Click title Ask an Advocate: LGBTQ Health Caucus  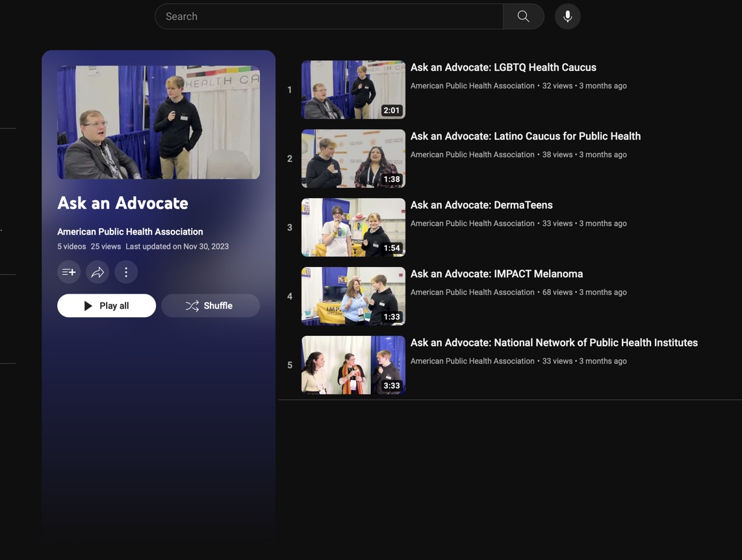[503, 68]
